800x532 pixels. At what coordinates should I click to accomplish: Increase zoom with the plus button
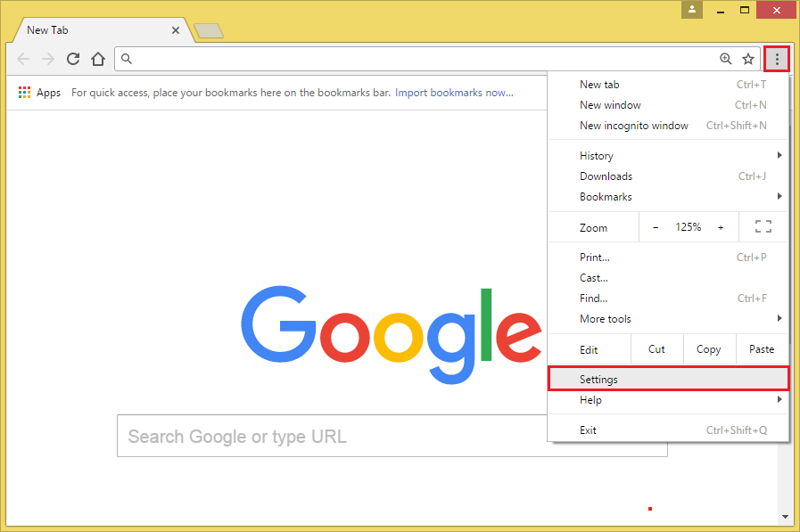pos(721,227)
